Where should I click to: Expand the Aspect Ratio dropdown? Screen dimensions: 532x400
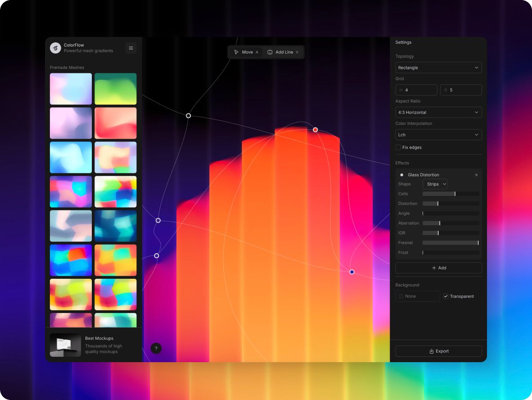[x=438, y=112]
